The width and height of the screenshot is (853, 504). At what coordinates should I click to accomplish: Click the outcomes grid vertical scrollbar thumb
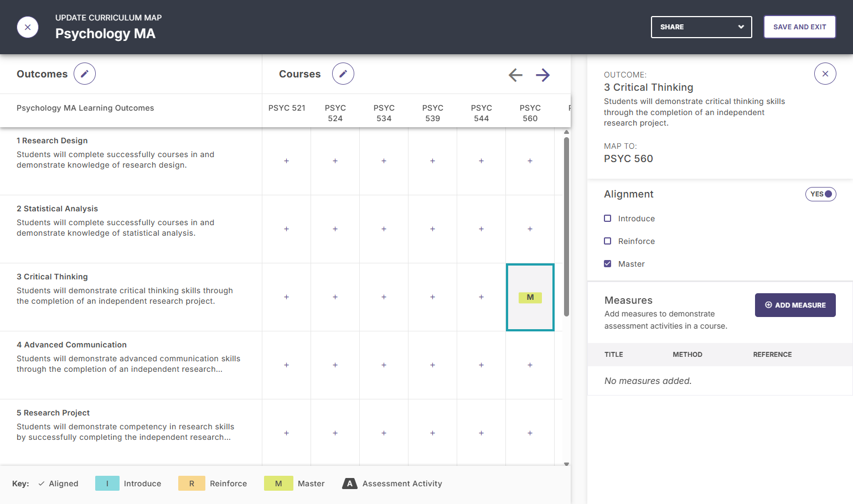566,227
